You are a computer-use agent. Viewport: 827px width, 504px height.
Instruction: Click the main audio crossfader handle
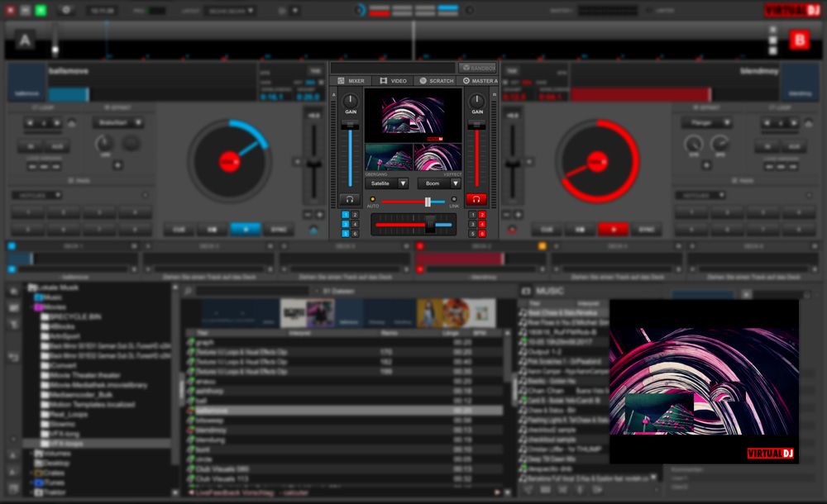pos(430,224)
